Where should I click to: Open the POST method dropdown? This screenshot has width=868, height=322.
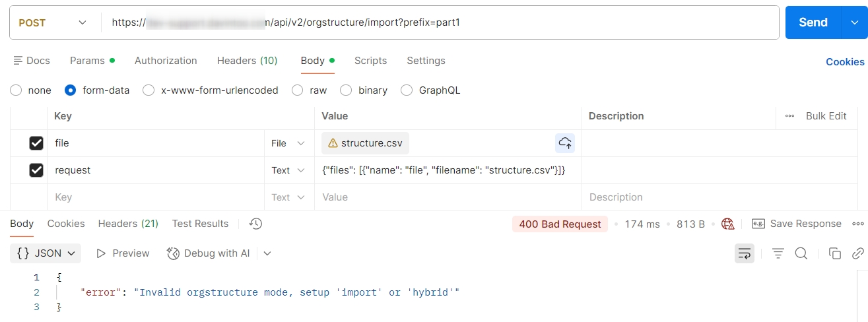tap(53, 22)
